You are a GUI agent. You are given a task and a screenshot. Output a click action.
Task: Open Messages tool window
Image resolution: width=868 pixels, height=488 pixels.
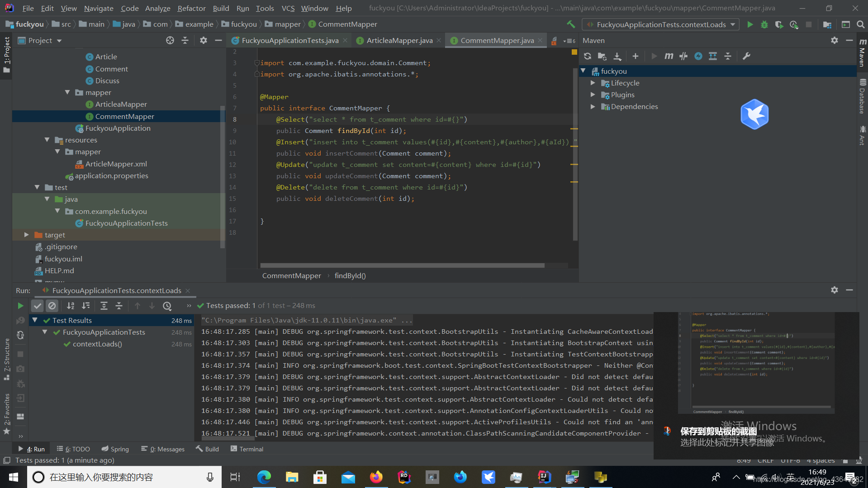pyautogui.click(x=163, y=449)
